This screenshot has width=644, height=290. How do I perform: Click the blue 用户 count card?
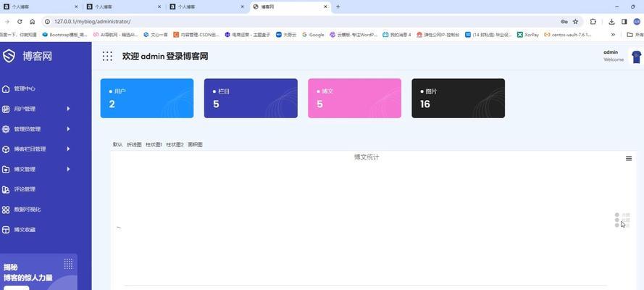coord(147,98)
